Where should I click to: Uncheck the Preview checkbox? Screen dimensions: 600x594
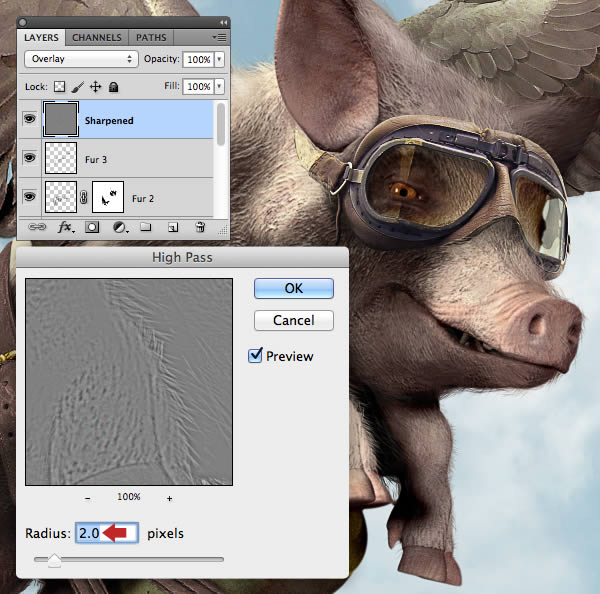click(255, 356)
